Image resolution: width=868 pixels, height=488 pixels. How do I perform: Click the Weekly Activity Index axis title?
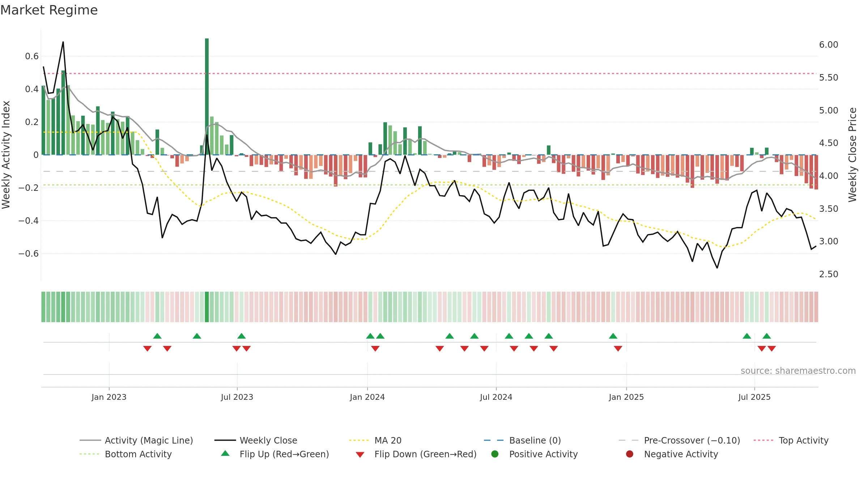point(6,155)
